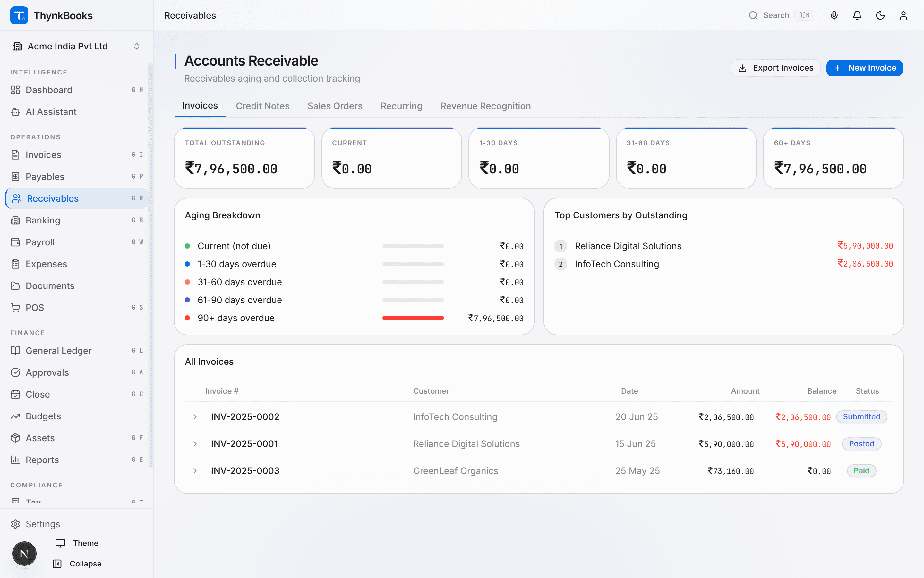Switch to the Sales Orders tab
Viewport: 924px width, 578px height.
click(335, 106)
